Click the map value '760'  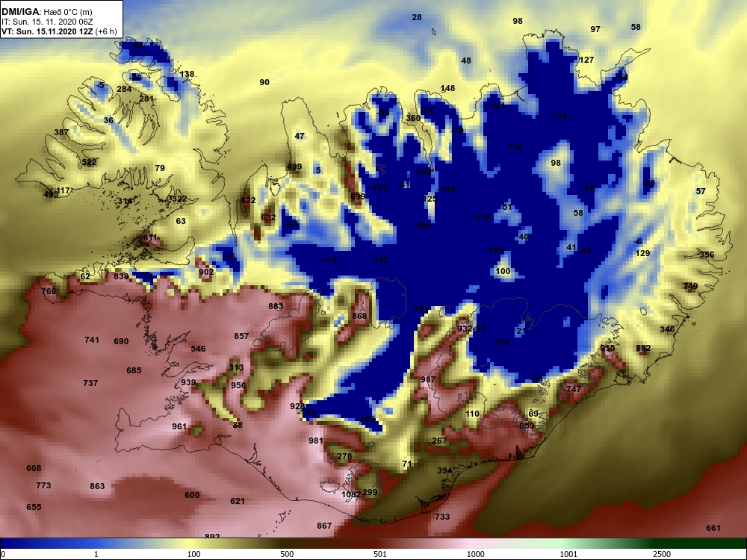pyautogui.click(x=49, y=291)
